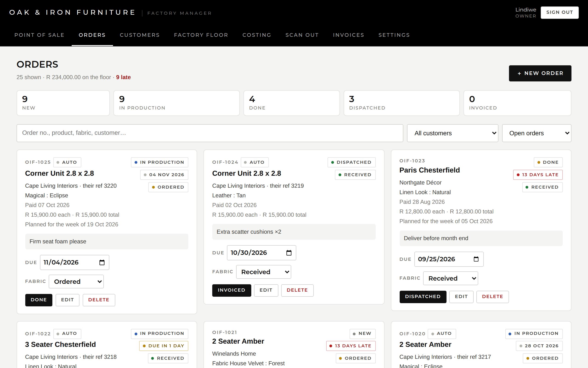Click the Due in 1 Day badge
This screenshot has width=588, height=368.
pos(164,346)
